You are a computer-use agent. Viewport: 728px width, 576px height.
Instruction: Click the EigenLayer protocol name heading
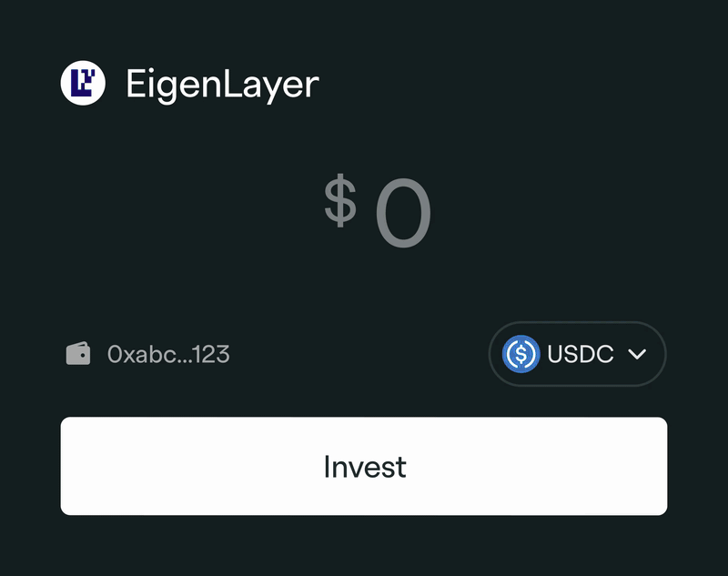[223, 84]
